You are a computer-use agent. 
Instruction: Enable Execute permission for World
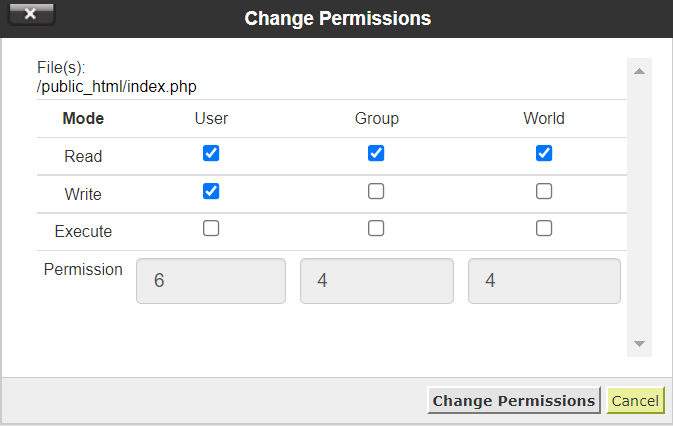point(544,228)
